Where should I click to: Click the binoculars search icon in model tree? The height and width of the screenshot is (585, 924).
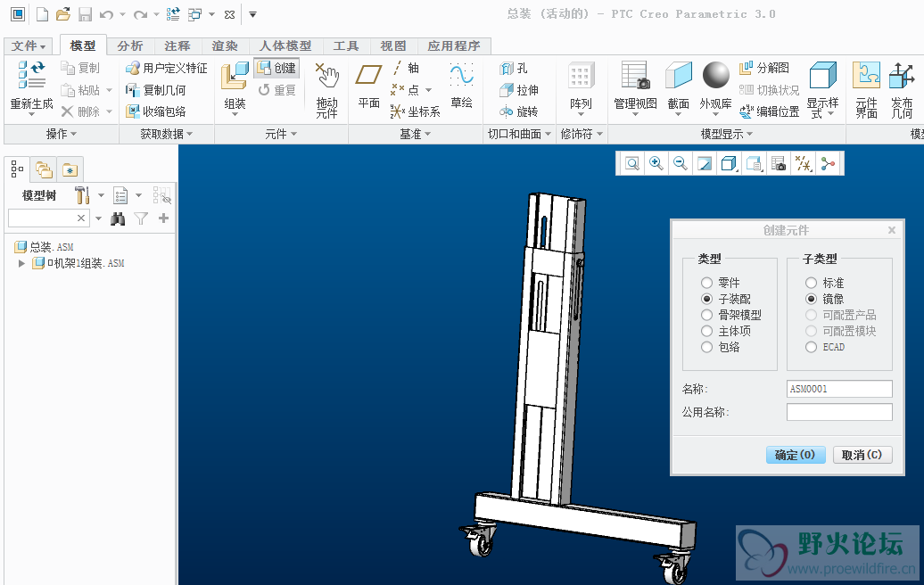tap(118, 218)
